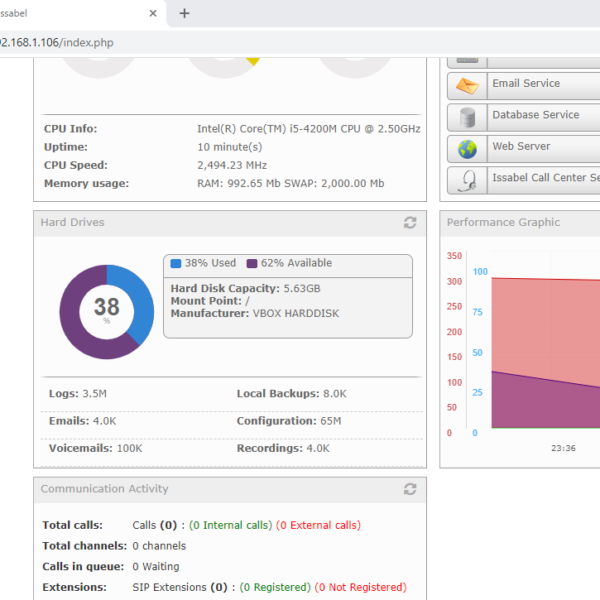
Task: Click the Database Service label
Action: [535, 115]
